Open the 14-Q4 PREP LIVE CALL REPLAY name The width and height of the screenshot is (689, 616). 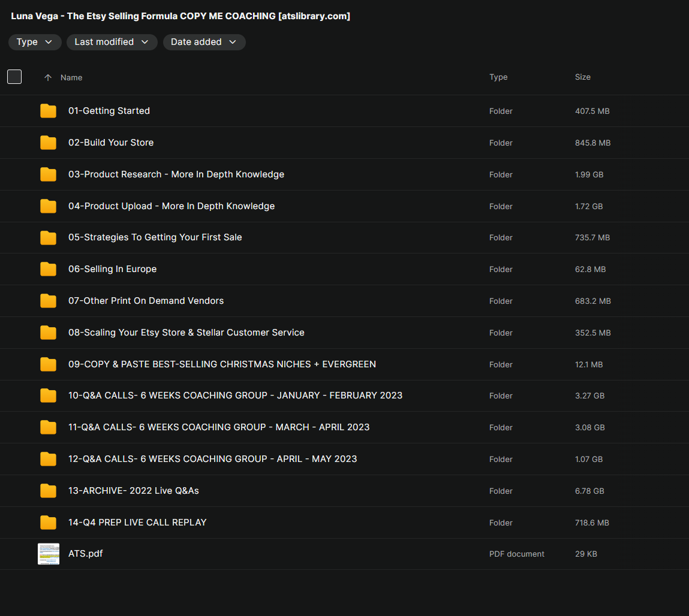tap(137, 523)
